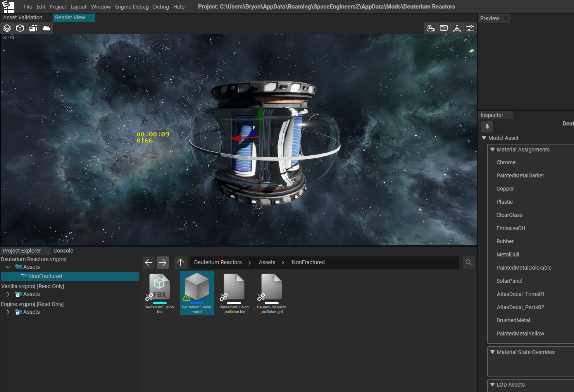
Task: Click the keyboard icon in viewport toolbar
Action: pos(444,28)
